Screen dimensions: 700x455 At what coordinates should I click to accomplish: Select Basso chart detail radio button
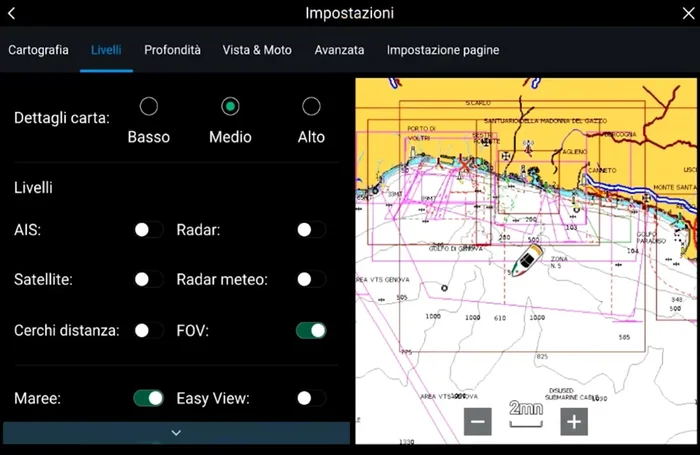pos(149,106)
